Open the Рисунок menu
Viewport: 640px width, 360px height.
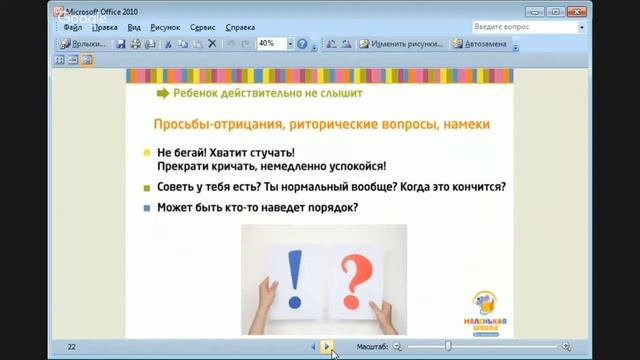pos(165,27)
